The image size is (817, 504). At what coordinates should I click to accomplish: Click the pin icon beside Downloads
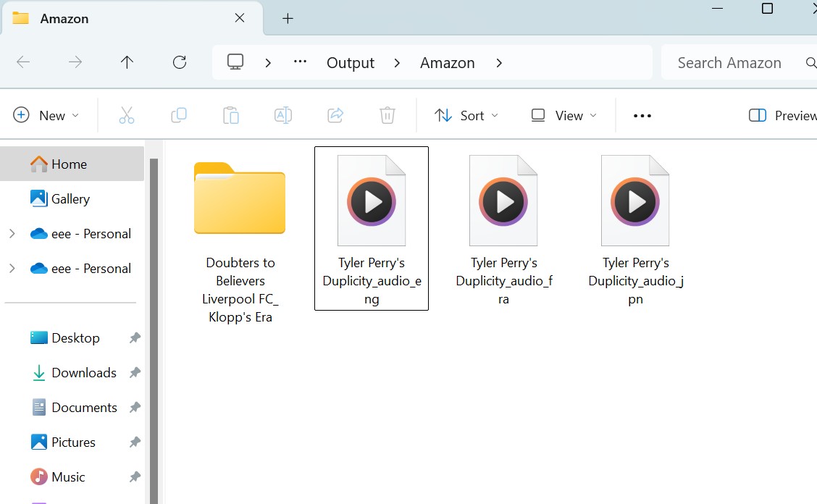135,373
